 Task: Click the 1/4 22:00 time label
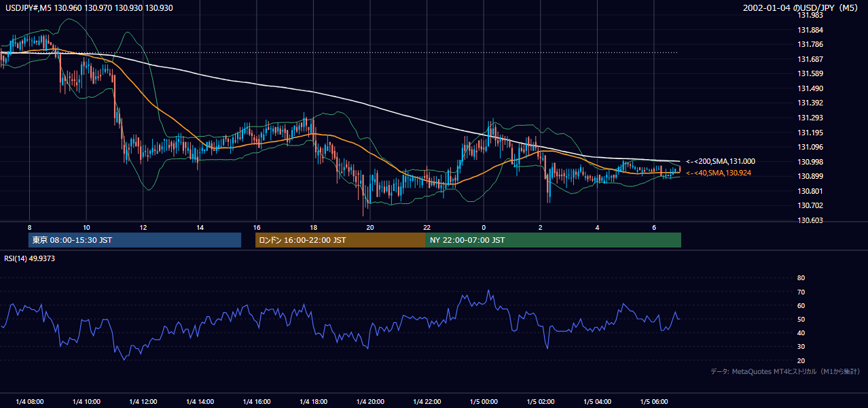427,401
